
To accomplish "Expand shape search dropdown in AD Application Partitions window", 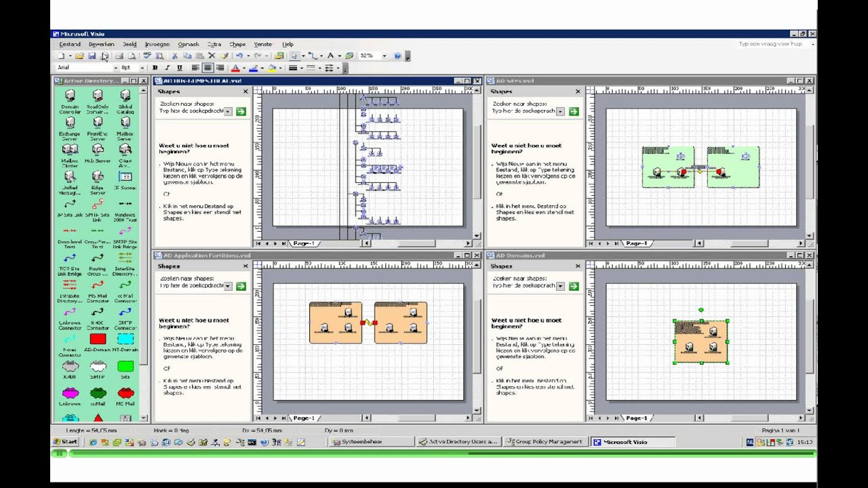I will [x=229, y=286].
